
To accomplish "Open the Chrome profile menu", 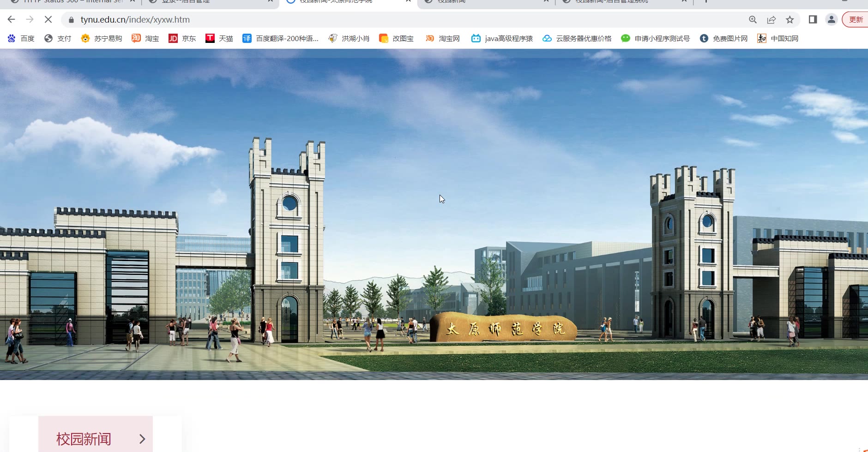I will (831, 19).
